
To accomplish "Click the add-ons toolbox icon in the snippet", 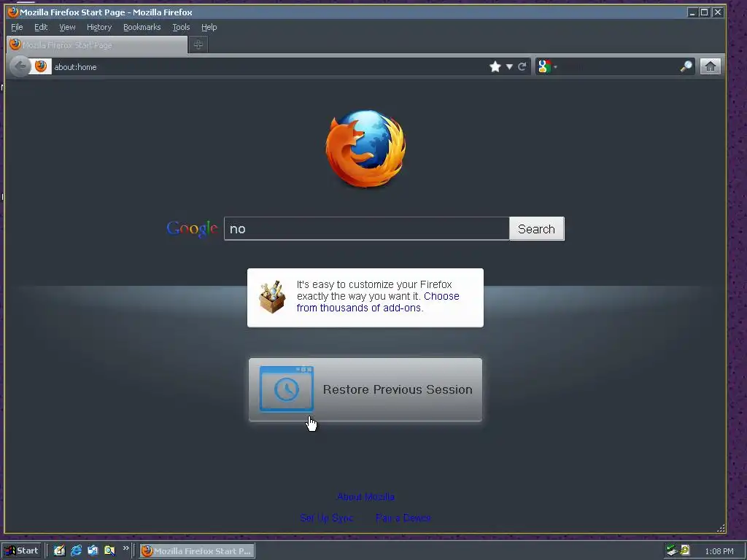I will [272, 297].
